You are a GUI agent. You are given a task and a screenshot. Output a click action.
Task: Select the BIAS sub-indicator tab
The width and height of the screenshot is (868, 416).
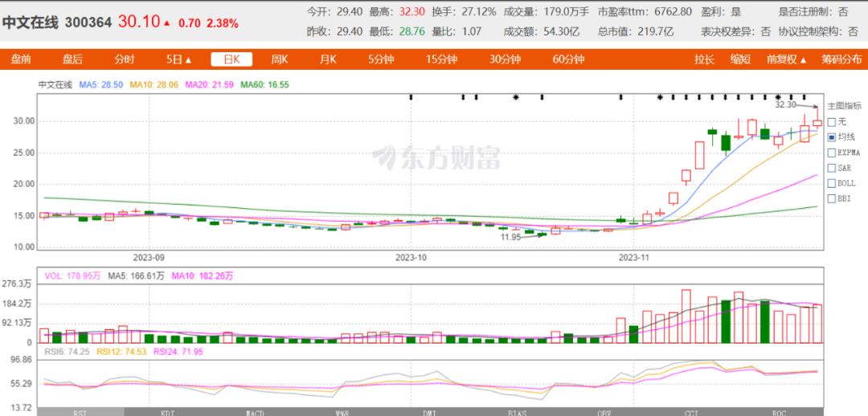pos(517,412)
